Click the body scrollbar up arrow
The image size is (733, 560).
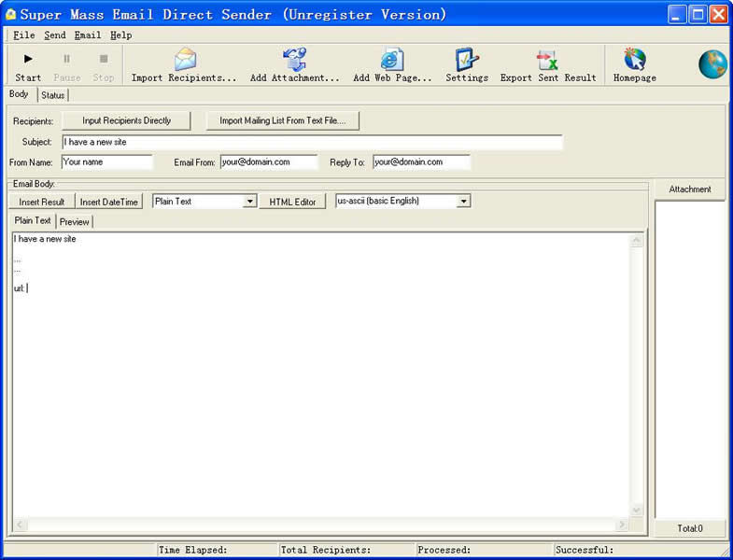pyautogui.click(x=636, y=241)
